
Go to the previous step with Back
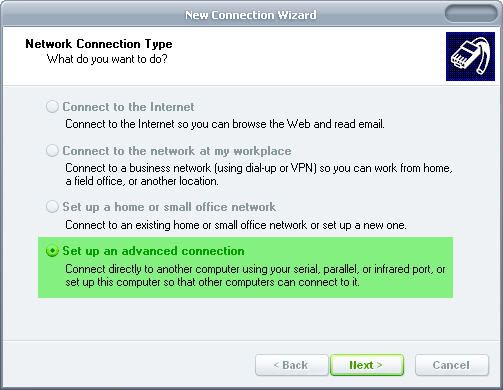(x=292, y=365)
